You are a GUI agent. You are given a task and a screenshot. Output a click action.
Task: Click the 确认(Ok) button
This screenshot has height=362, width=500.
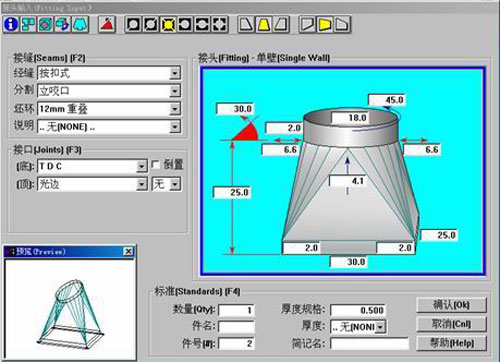click(x=451, y=305)
